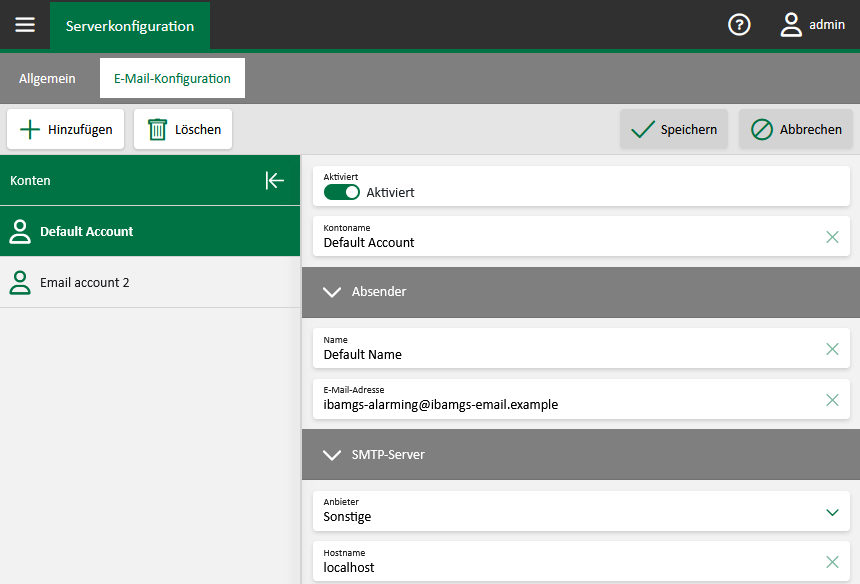Clear the Absender Name field with its X
Screen dimensions: 860x584
coord(832,349)
